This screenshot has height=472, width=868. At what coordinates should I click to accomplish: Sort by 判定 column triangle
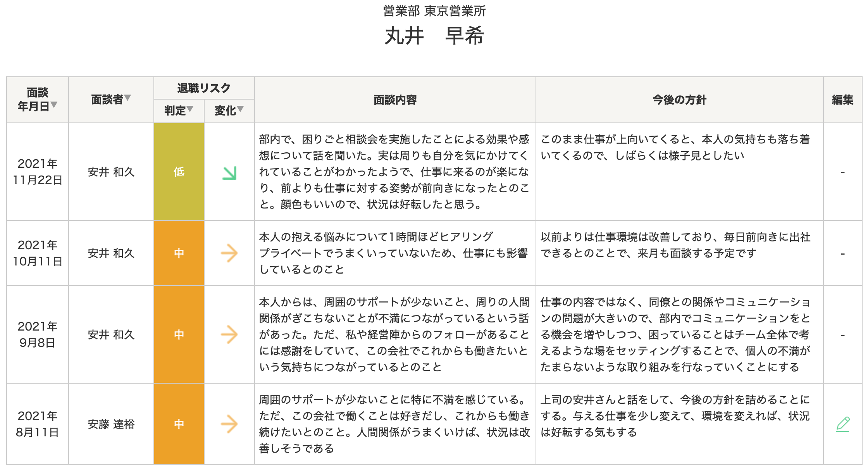pyautogui.click(x=190, y=109)
